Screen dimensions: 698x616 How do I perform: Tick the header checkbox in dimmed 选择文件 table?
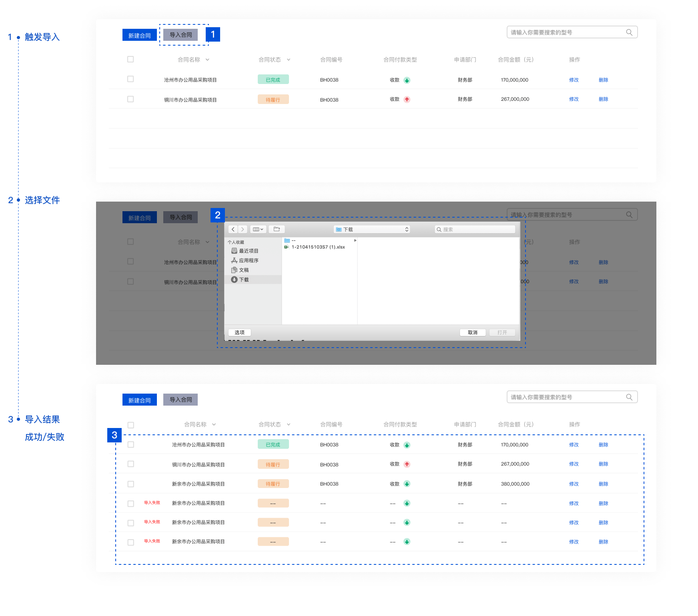pyautogui.click(x=130, y=242)
